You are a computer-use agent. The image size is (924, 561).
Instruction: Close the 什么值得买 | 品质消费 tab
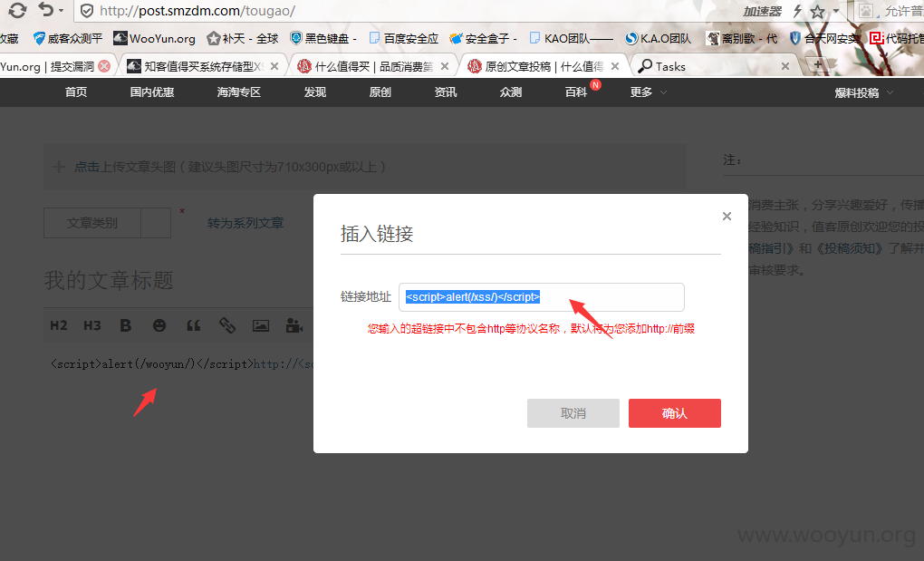pyautogui.click(x=444, y=66)
